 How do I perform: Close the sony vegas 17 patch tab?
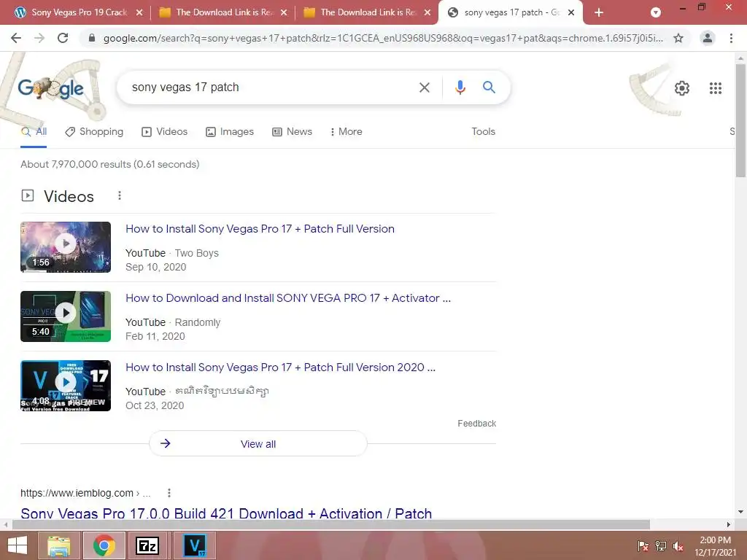point(571,12)
